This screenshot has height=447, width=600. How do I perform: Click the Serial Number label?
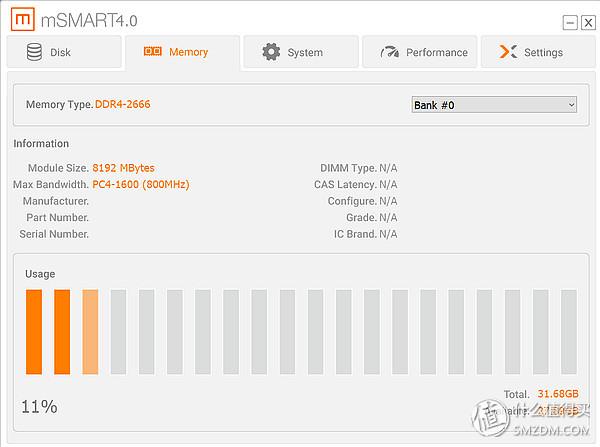click(54, 234)
